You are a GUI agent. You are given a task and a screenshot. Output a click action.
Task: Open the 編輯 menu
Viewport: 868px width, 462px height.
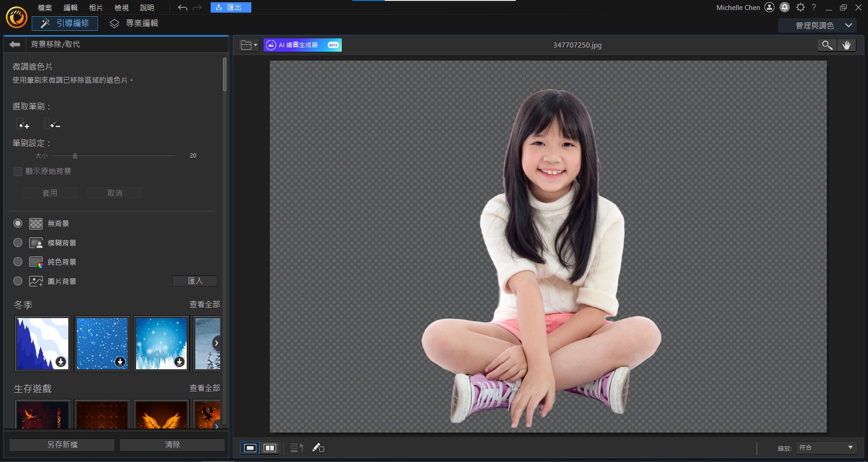coord(71,8)
